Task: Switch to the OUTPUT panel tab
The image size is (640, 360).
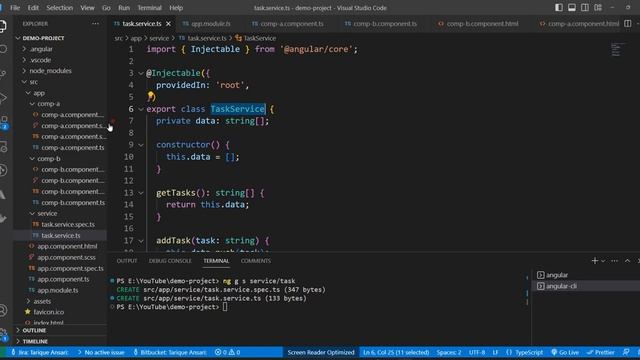Action: [x=127, y=261]
